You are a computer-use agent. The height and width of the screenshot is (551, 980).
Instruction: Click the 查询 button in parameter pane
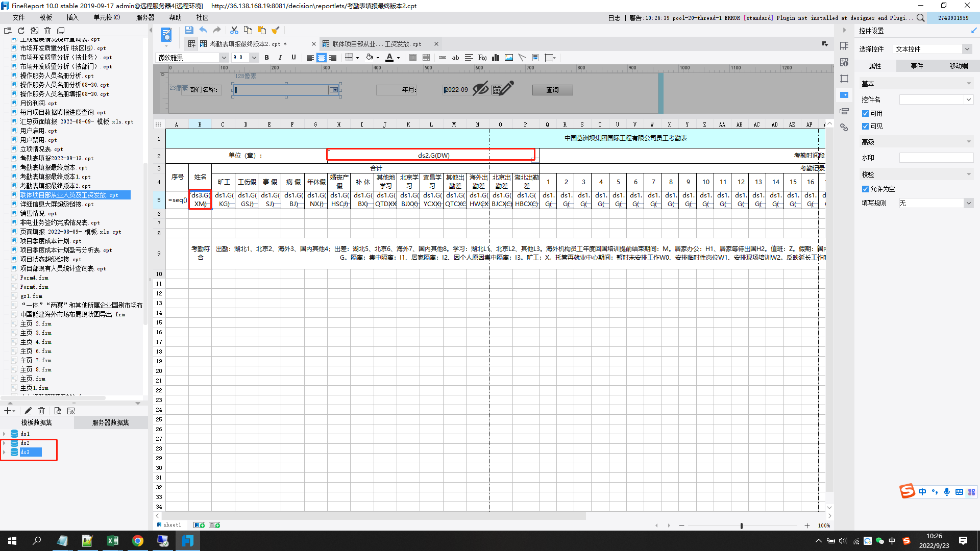pos(552,90)
